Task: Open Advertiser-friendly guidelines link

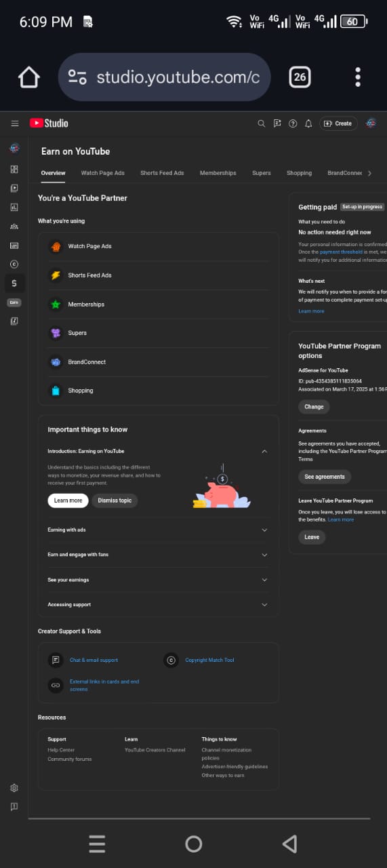Action: point(235,767)
